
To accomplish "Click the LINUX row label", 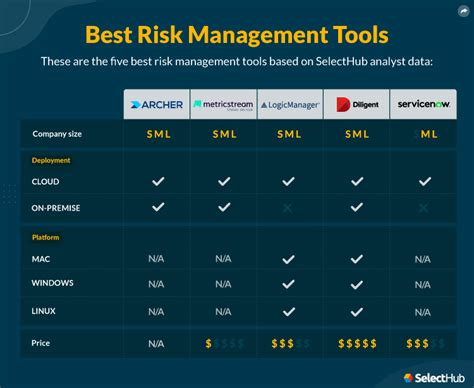I will pyautogui.click(x=43, y=311).
